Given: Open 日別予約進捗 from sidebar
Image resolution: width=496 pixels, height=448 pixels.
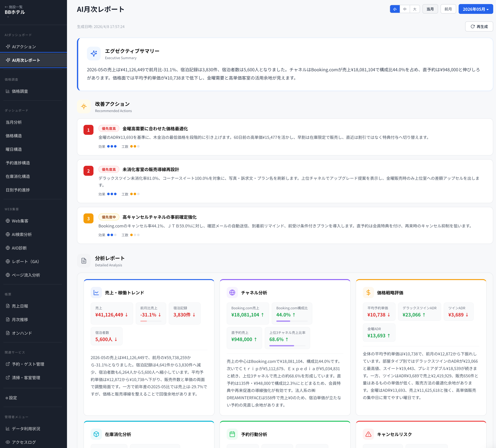Looking at the screenshot, I should point(18,190).
